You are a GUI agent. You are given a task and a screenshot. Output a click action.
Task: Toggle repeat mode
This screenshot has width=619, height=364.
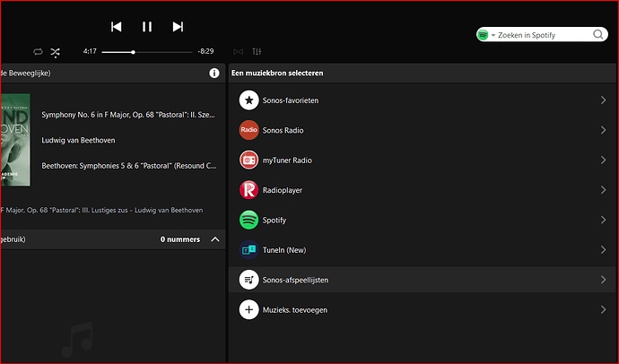(38, 52)
